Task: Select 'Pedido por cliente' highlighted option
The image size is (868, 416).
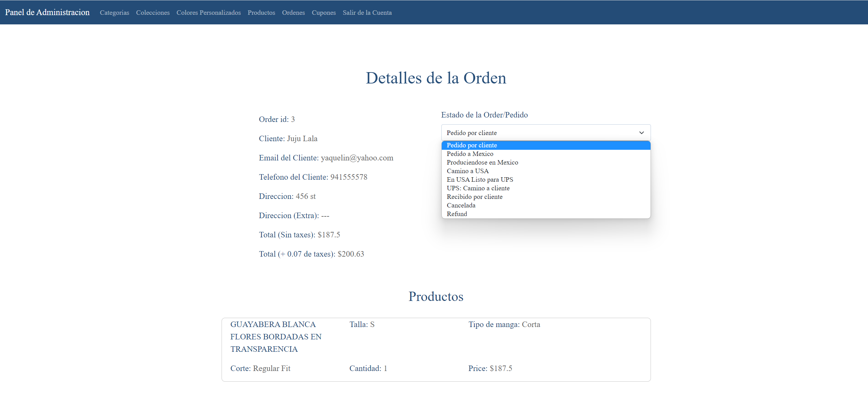Action: pyautogui.click(x=472, y=145)
